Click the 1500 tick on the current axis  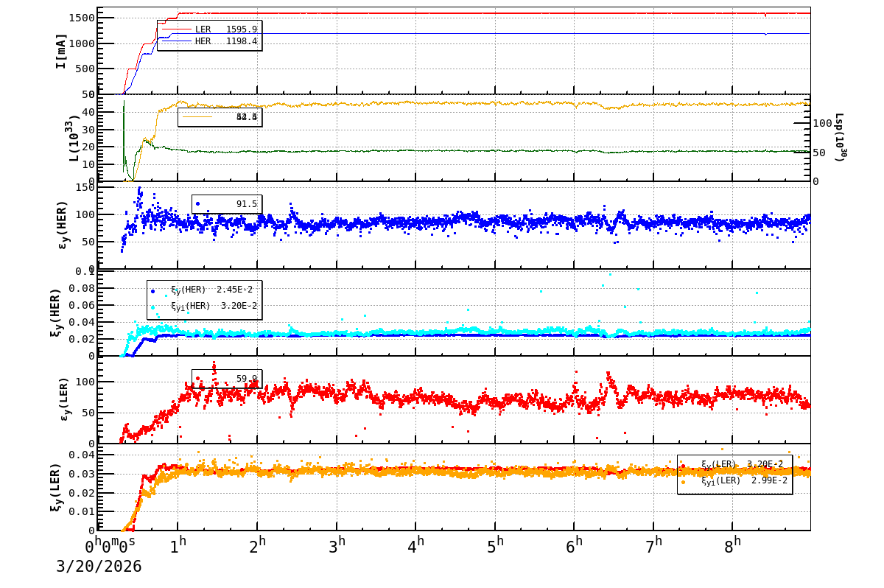pos(83,18)
